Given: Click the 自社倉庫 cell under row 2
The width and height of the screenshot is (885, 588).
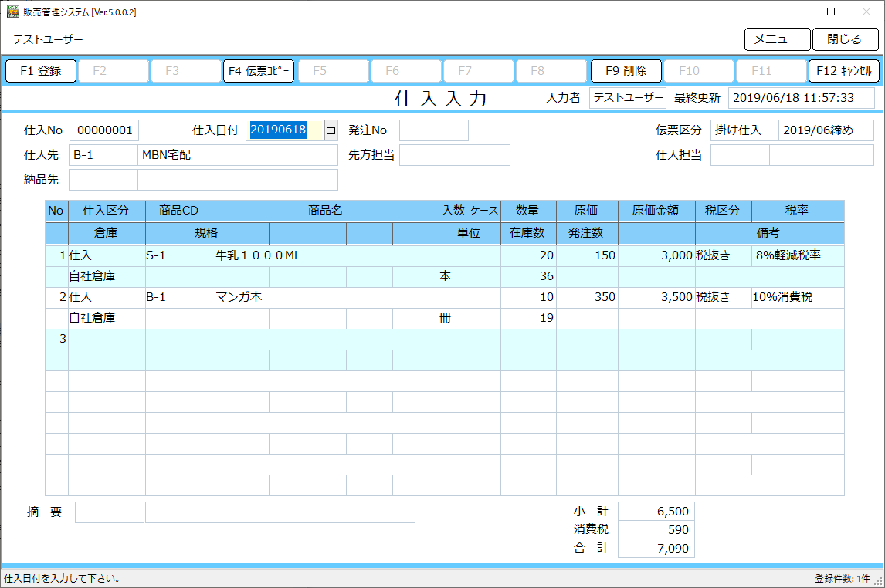Looking at the screenshot, I should (x=107, y=319).
